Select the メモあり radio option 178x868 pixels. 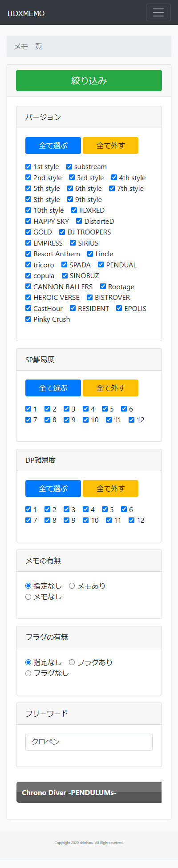click(x=72, y=586)
